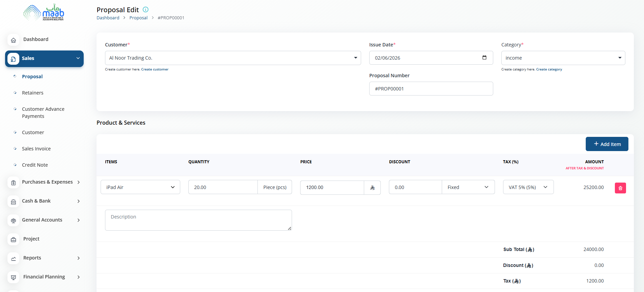Click the Project briefcase icon
Viewport: 644px width, 292px height.
tap(14, 239)
